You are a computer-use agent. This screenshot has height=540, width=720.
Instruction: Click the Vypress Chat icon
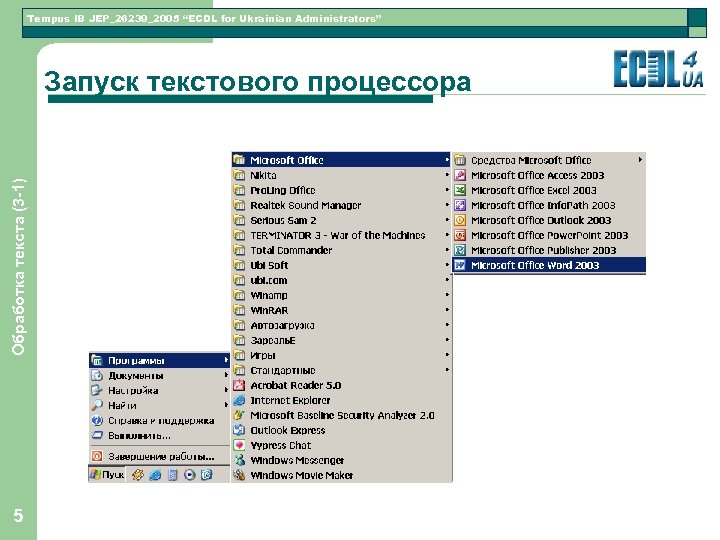coord(239,445)
